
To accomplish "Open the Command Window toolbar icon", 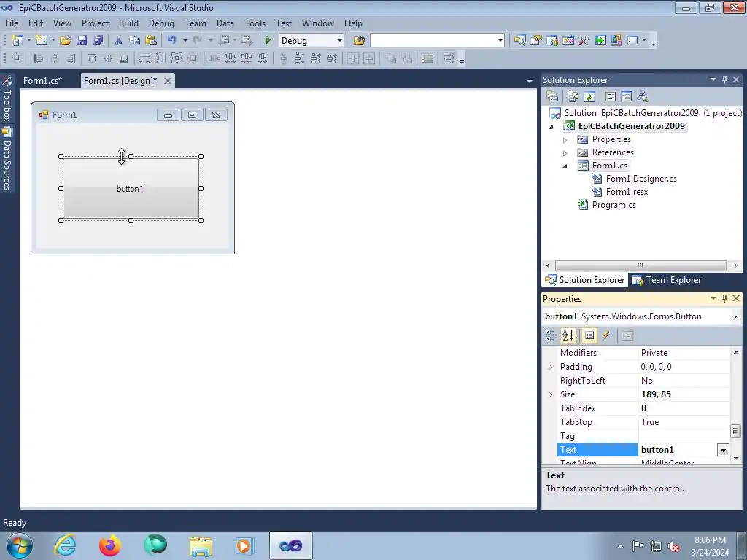I will (632, 41).
